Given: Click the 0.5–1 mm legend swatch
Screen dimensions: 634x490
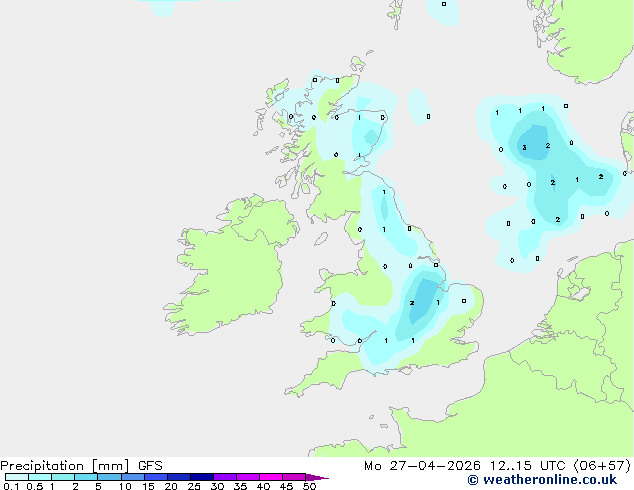Looking at the screenshot, I should [x=40, y=477].
